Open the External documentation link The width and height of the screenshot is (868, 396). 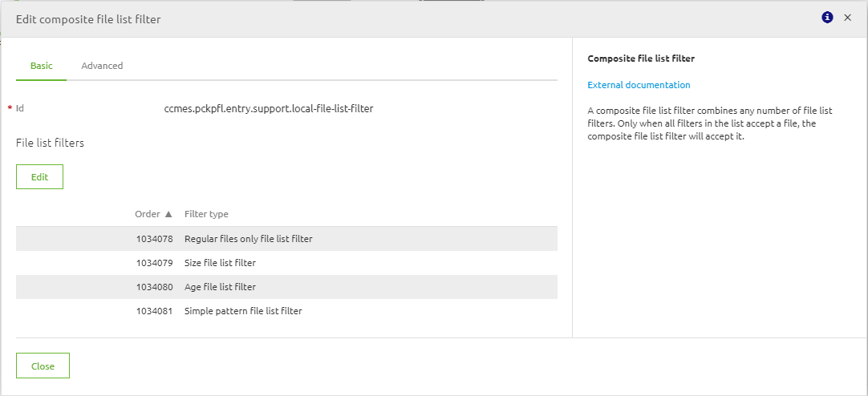(639, 85)
